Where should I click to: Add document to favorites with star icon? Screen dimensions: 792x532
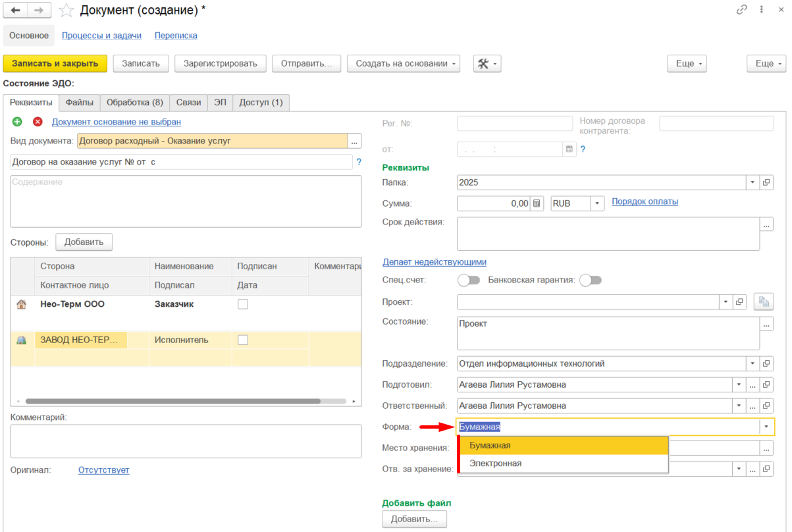tap(66, 11)
